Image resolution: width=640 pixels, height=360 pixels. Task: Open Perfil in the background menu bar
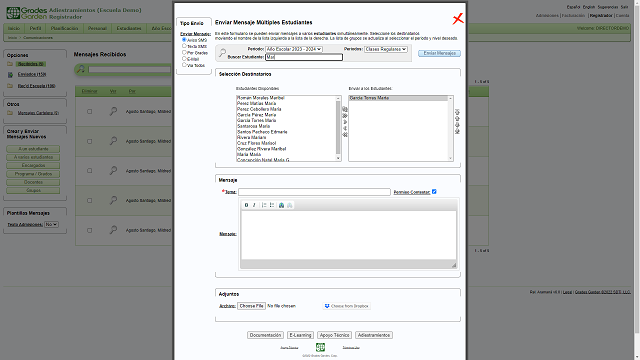tap(35, 28)
